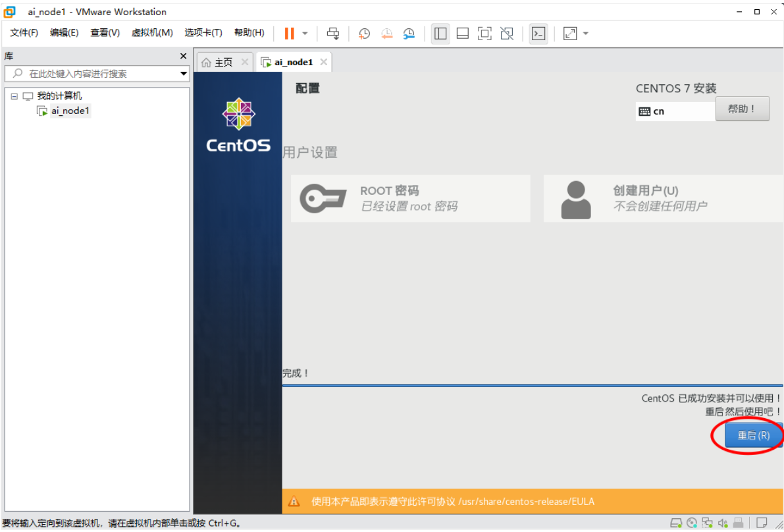Collapse the 我的计算机 tree node

point(14,95)
